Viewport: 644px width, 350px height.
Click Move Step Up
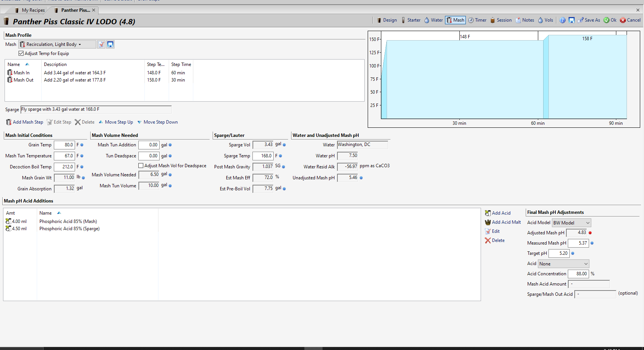(116, 122)
